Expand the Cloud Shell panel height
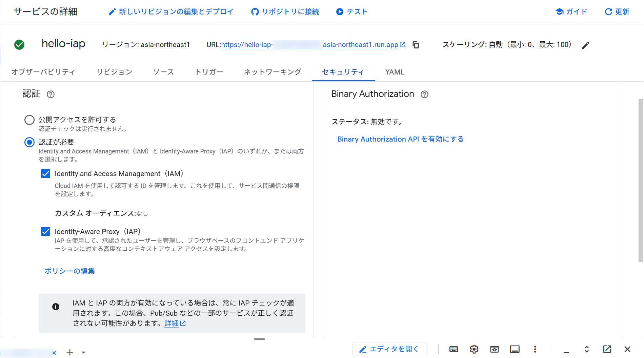 (586, 349)
